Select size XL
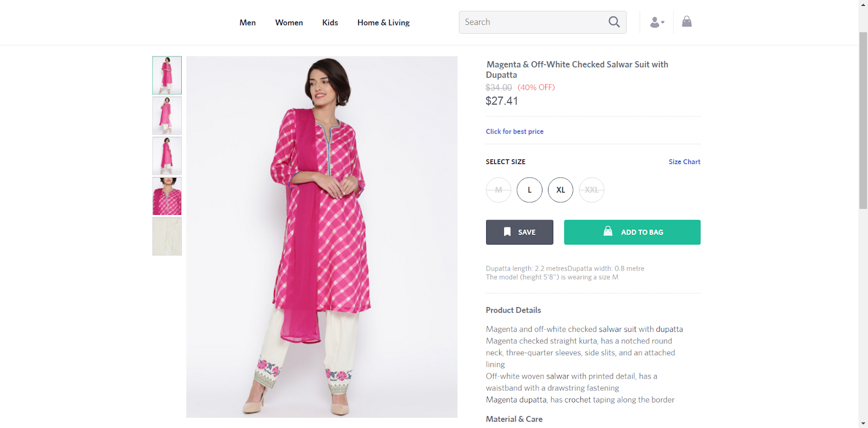Image resolution: width=868 pixels, height=428 pixels. (560, 190)
